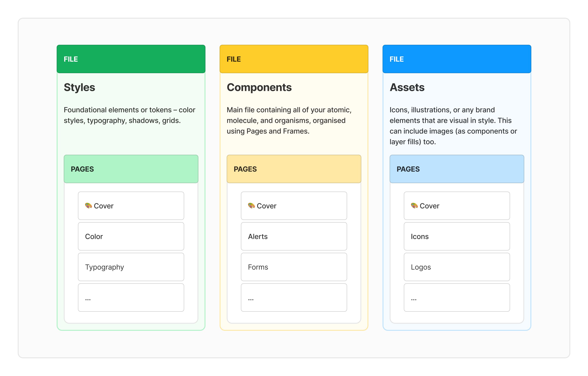
Task: Click the Assets heading title
Action: (x=407, y=87)
